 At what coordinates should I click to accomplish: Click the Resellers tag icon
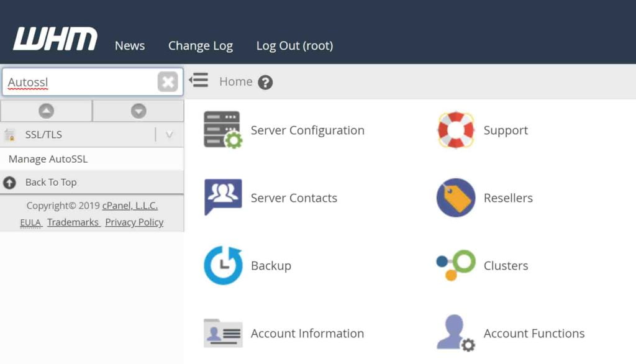tap(455, 198)
